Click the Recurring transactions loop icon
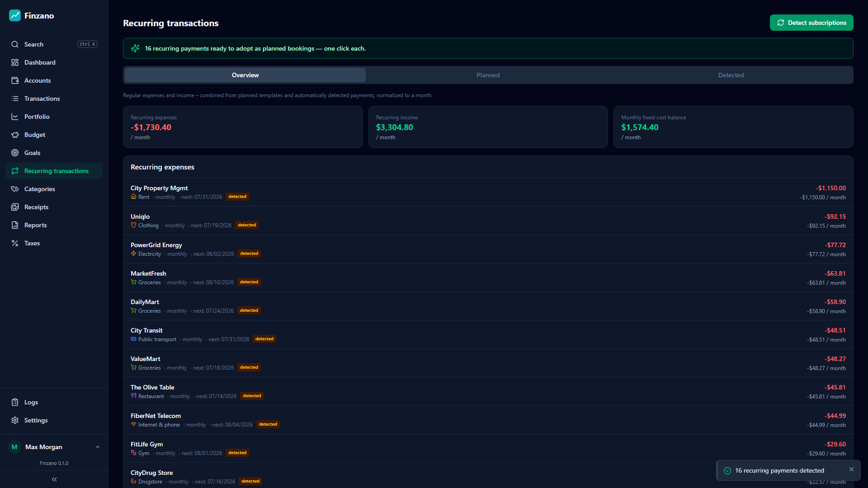Screen dimensions: 868x488 (15, 171)
